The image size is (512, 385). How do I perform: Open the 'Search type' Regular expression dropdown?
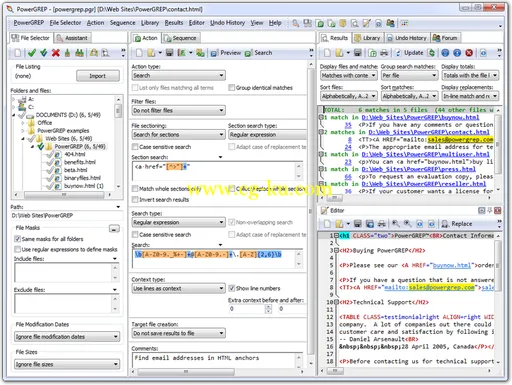[x=179, y=222]
